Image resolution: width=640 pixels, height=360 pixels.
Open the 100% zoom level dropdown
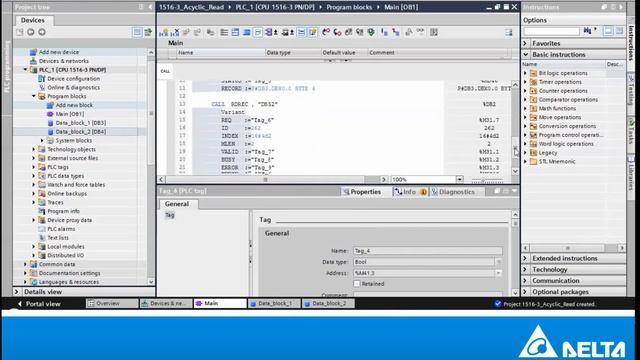coord(460,180)
